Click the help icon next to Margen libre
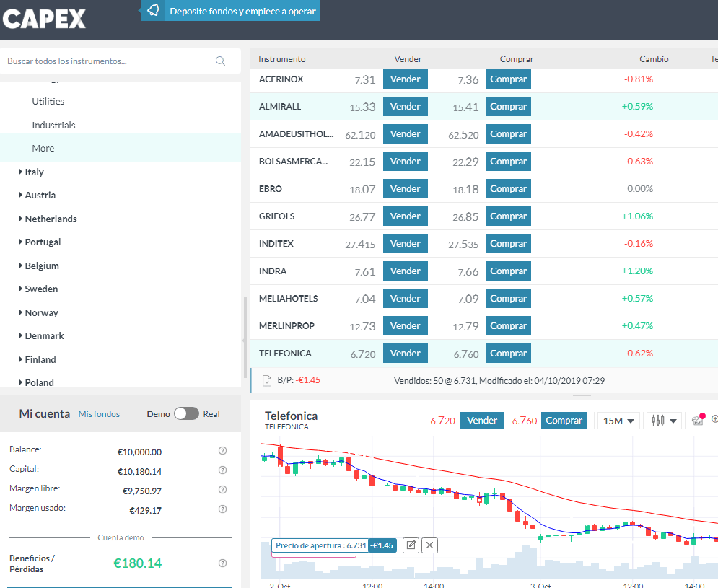This screenshot has width=718, height=588. (222, 490)
